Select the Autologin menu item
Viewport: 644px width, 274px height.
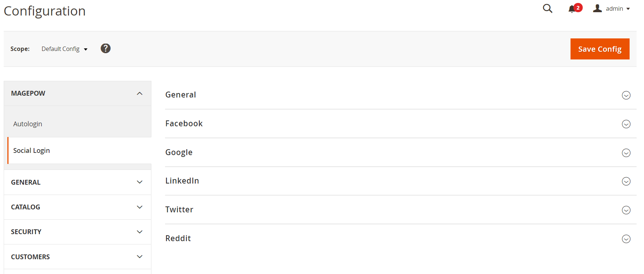[x=28, y=124]
